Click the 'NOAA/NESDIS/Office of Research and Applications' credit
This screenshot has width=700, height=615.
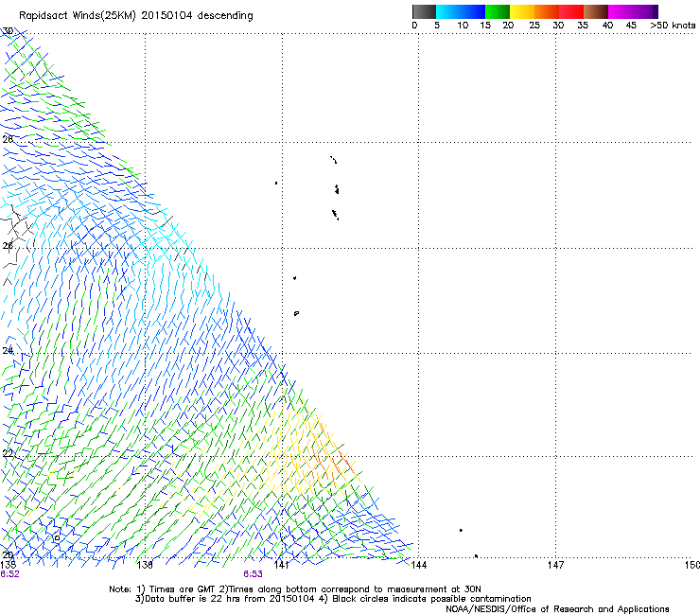[x=557, y=609]
